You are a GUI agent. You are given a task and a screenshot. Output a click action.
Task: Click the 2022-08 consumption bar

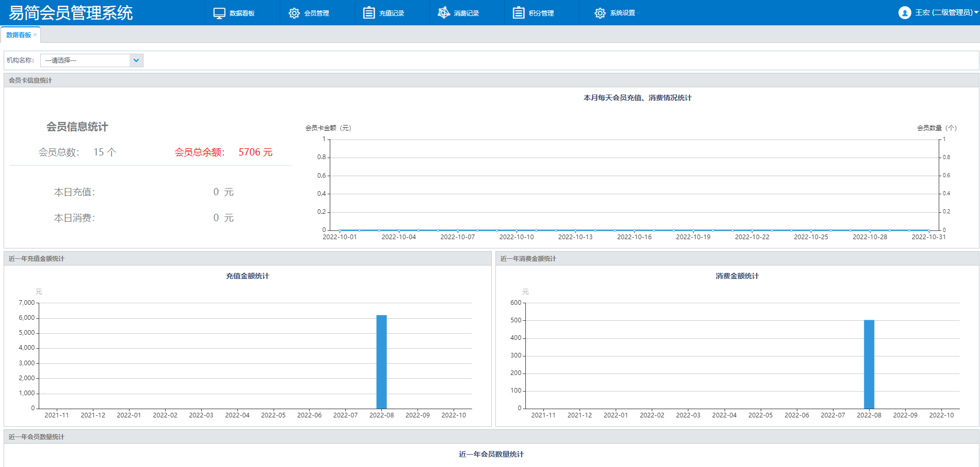pyautogui.click(x=869, y=364)
